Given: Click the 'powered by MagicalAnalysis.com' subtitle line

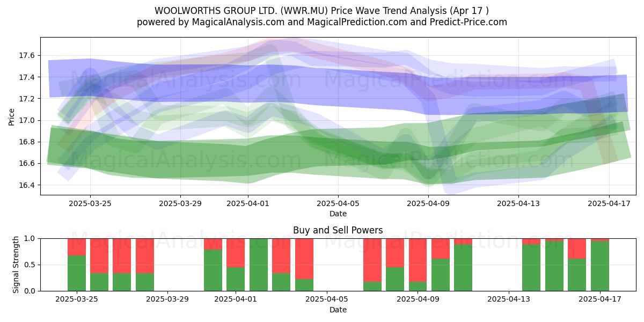Looking at the screenshot, I should (322, 22).
